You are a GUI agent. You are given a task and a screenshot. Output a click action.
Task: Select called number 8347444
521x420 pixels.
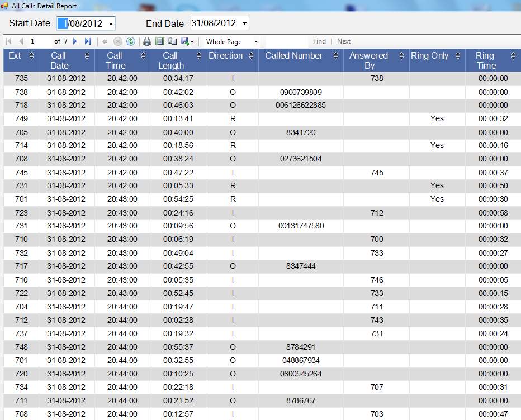pos(301,266)
